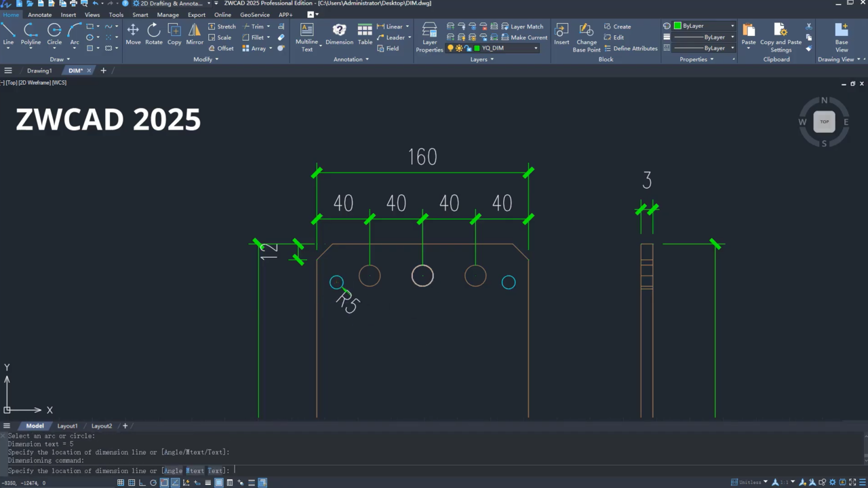
Task: Open the YQ_DIM layer dropdown
Action: coord(536,48)
